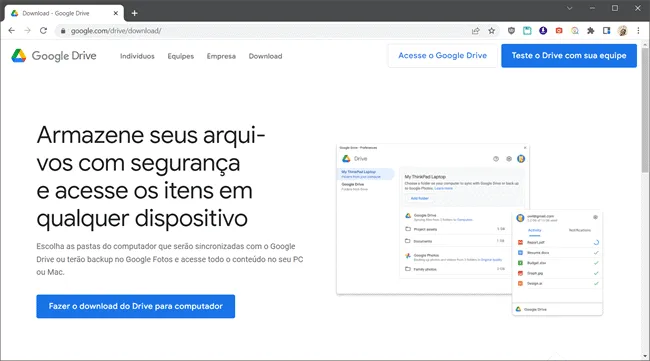The width and height of the screenshot is (650, 361).
Task: Minimize the Chrome window
Action: click(592, 8)
